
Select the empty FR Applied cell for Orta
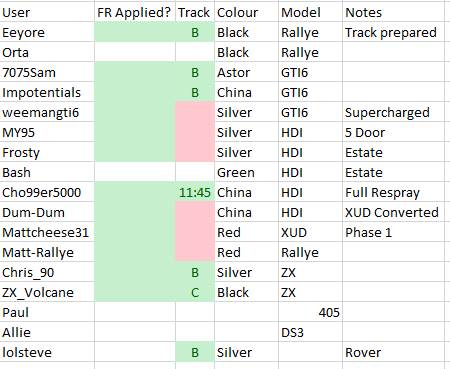(135, 52)
